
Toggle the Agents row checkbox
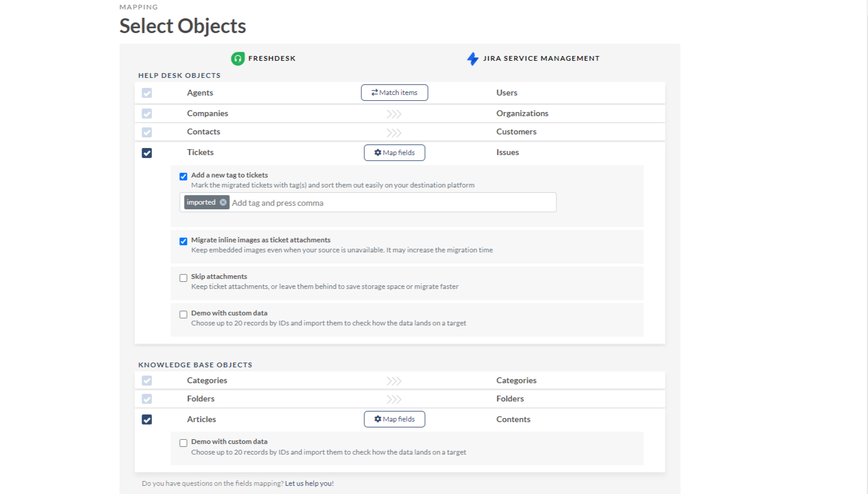pos(147,93)
